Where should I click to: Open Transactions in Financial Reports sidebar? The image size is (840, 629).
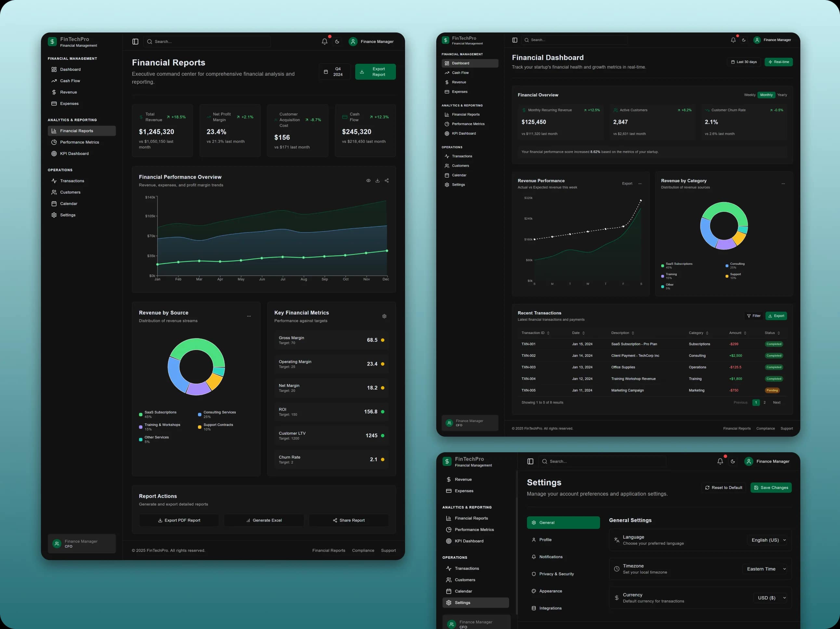click(x=82, y=181)
